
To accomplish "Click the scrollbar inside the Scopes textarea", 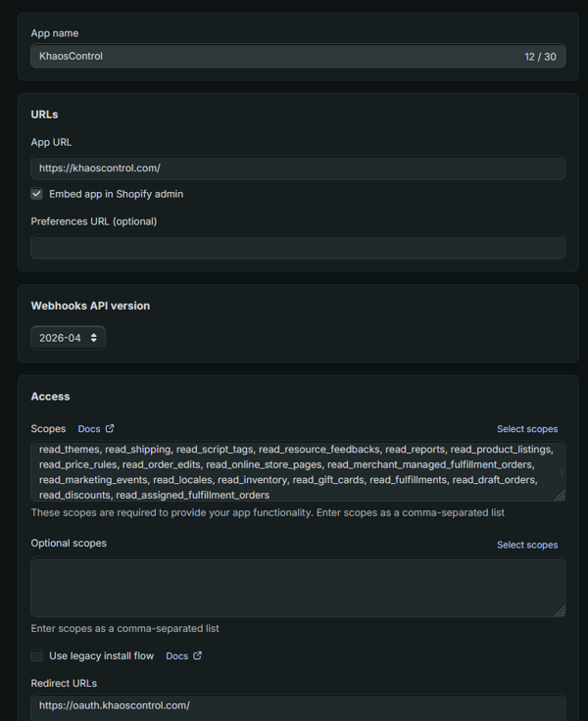I will pos(562,473).
